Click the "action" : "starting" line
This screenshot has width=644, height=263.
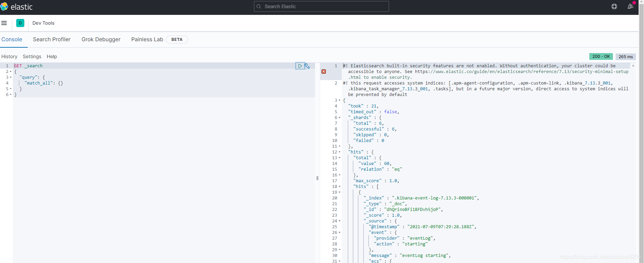pyautogui.click(x=401, y=244)
